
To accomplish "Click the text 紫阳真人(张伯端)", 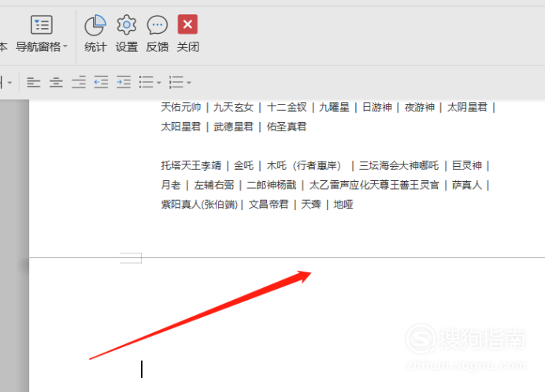I will tap(199, 205).
